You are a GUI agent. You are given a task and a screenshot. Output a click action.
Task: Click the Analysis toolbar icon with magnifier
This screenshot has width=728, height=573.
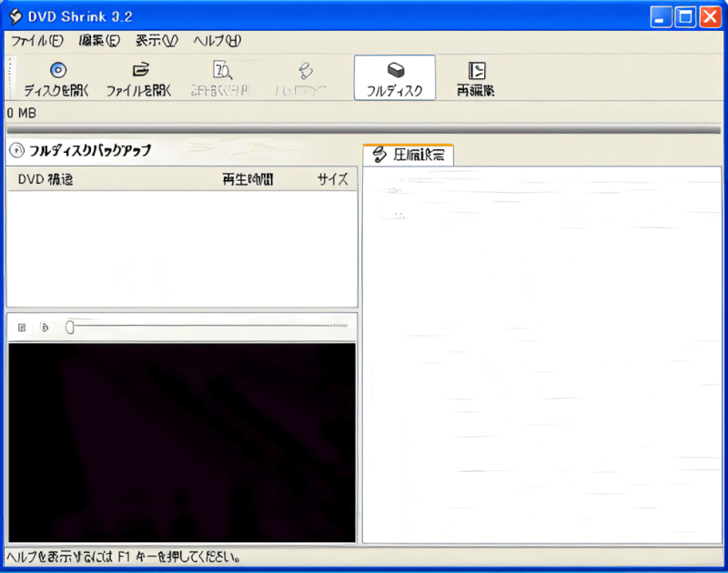[222, 70]
